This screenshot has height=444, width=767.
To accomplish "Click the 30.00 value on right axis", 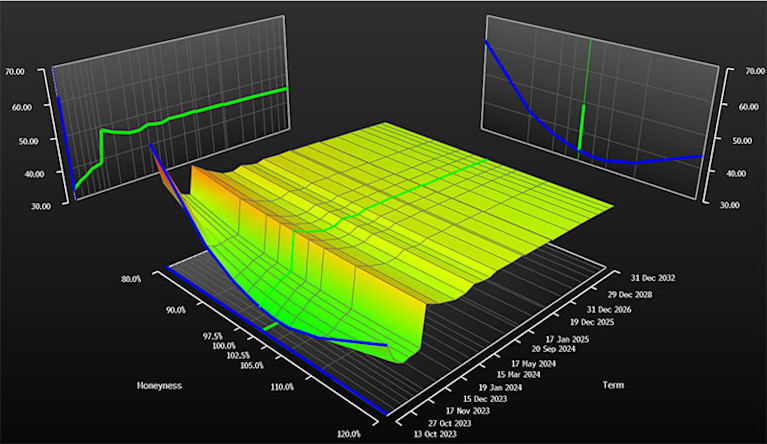I will point(729,205).
